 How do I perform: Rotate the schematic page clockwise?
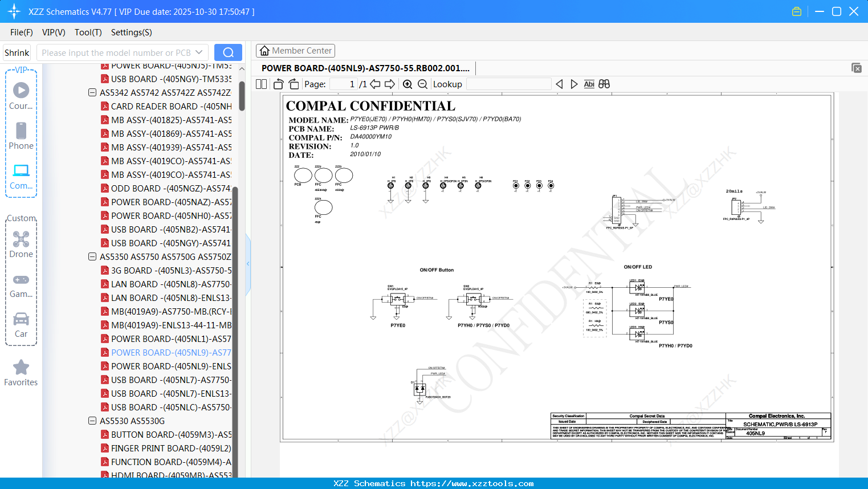point(294,84)
